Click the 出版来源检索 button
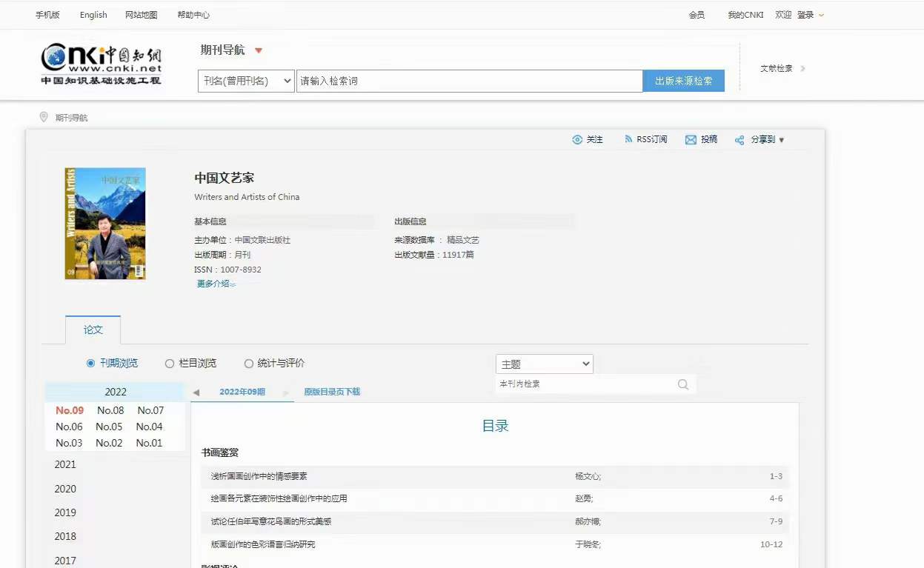Viewport: 924px width, 568px height. point(684,81)
